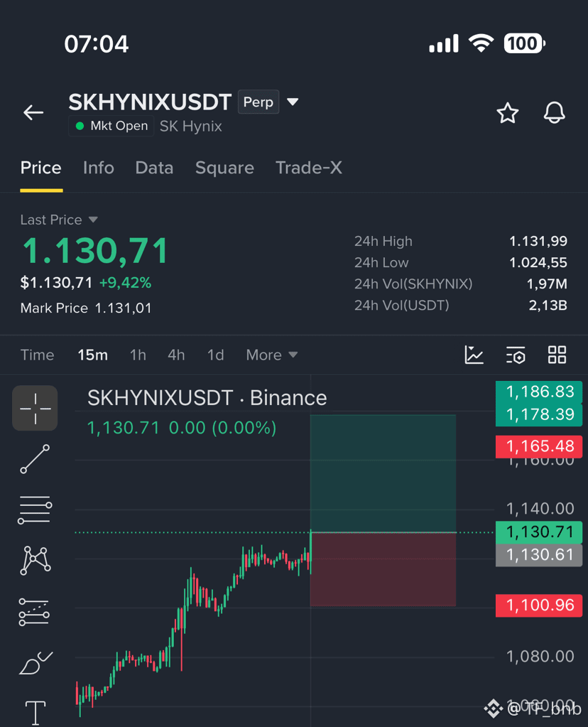Open the Last Price type dropdown
Image resolution: width=588 pixels, height=727 pixels.
pyautogui.click(x=93, y=220)
